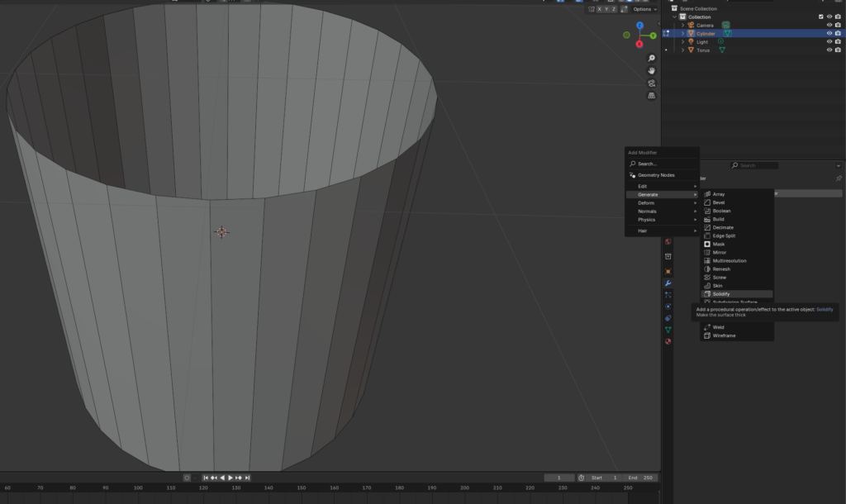Hide the Cylinder object in viewport
Viewport: 846px width, 504px height.
(829, 34)
